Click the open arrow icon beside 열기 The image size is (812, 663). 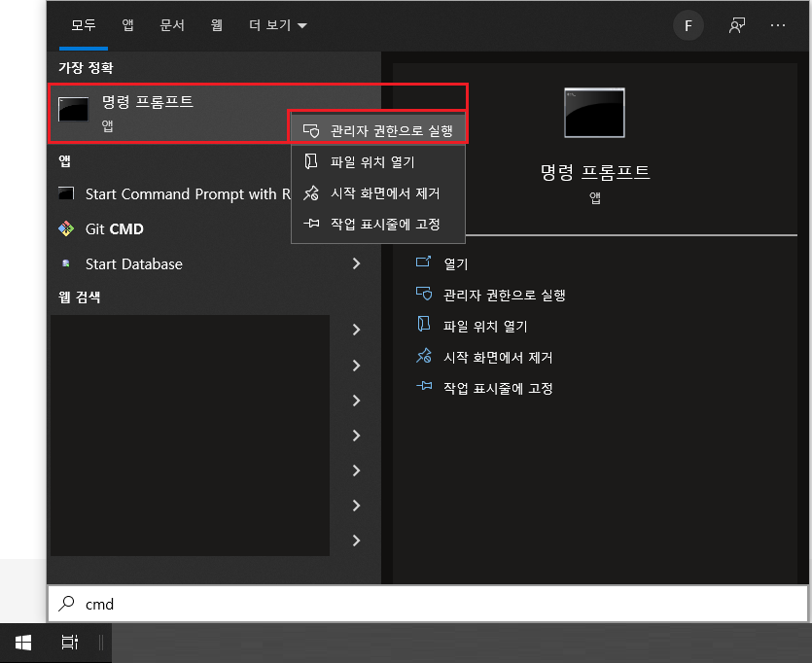click(x=424, y=262)
